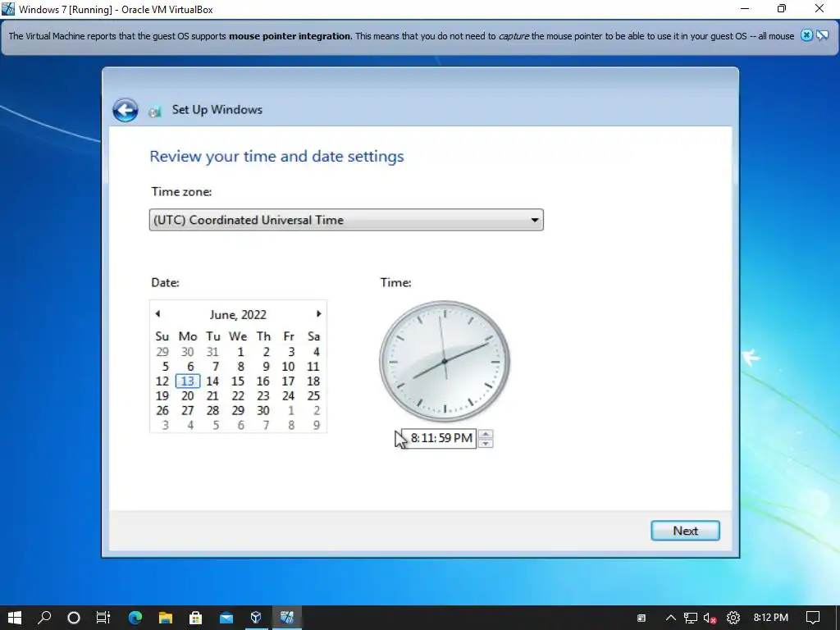
Task: Open the Windows Start menu
Action: (x=15, y=618)
